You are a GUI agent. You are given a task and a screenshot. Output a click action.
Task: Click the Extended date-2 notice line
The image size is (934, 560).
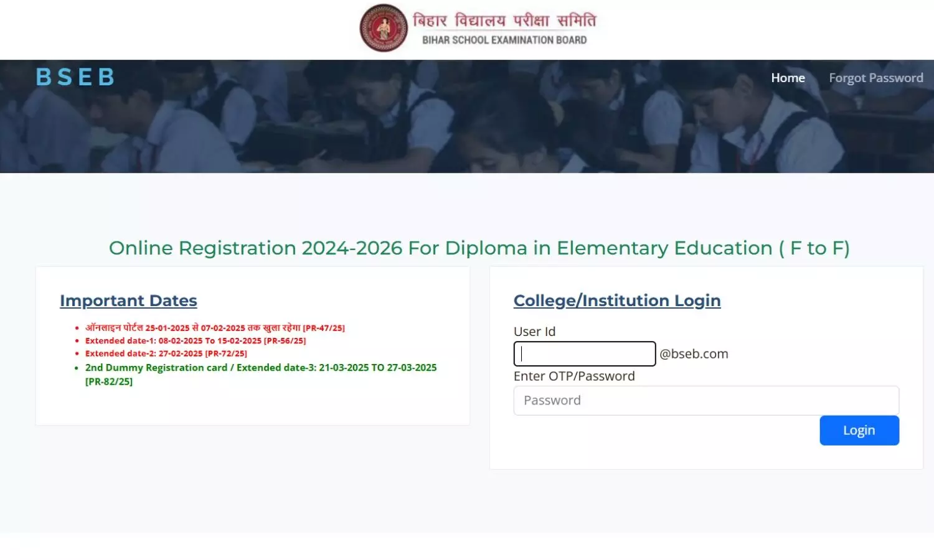pos(166,353)
